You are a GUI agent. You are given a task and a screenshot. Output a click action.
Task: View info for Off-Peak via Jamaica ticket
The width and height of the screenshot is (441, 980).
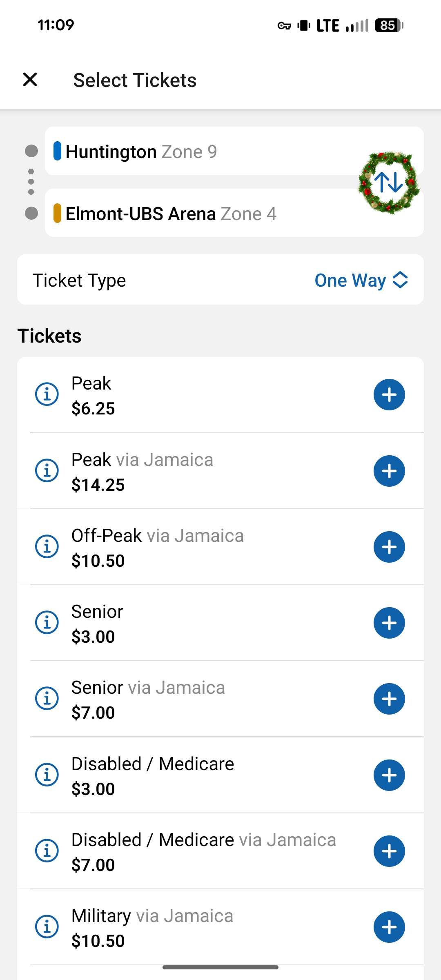[47, 547]
